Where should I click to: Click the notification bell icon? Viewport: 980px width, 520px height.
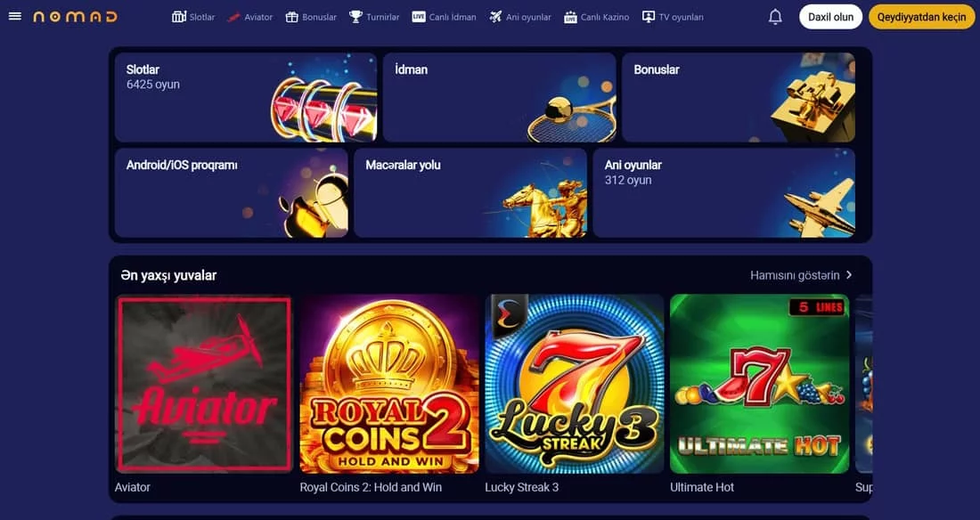tap(775, 17)
